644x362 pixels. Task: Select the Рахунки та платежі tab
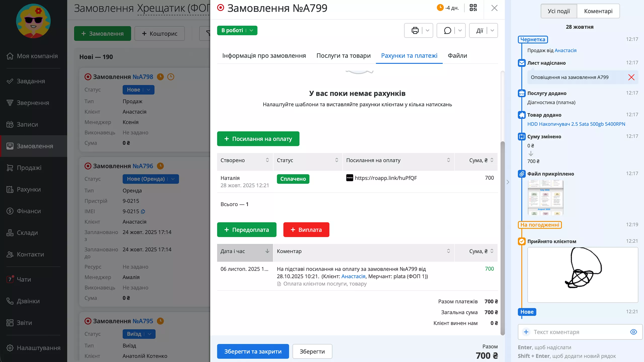[x=409, y=56]
